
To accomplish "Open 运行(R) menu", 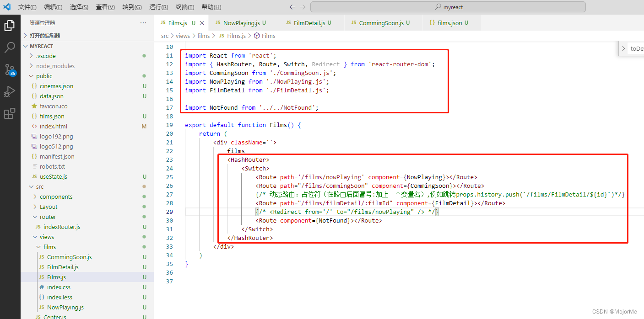I will 159,7.
